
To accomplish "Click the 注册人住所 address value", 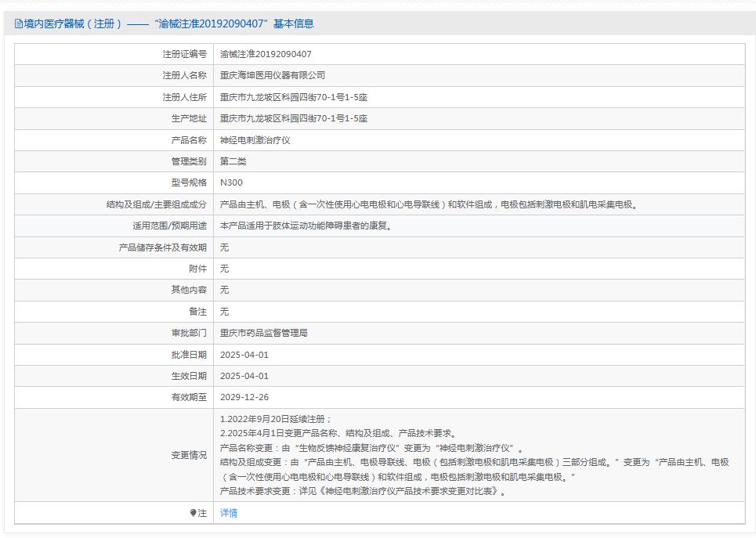I will 294,97.
